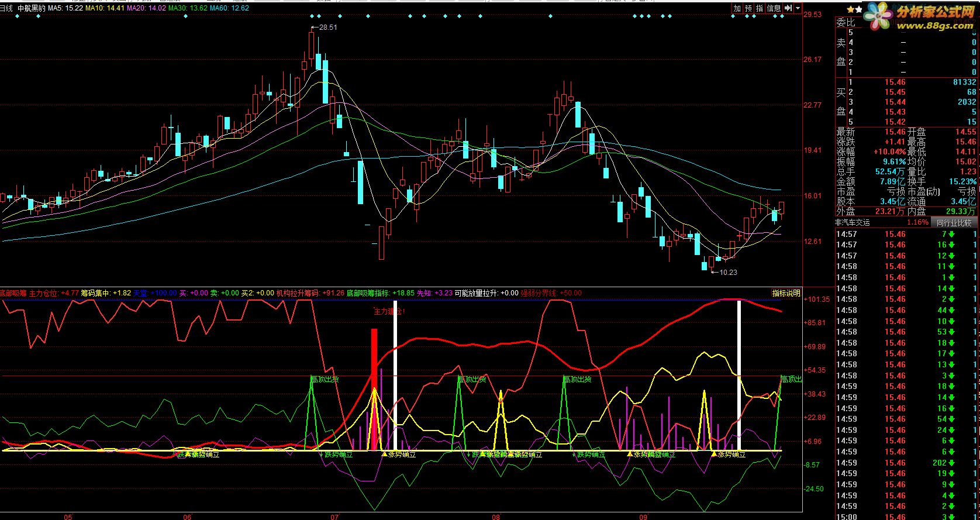Viewport: 980px width, 520px height.
Task: Click the 先知 +3.23 label
Action: [x=434, y=293]
